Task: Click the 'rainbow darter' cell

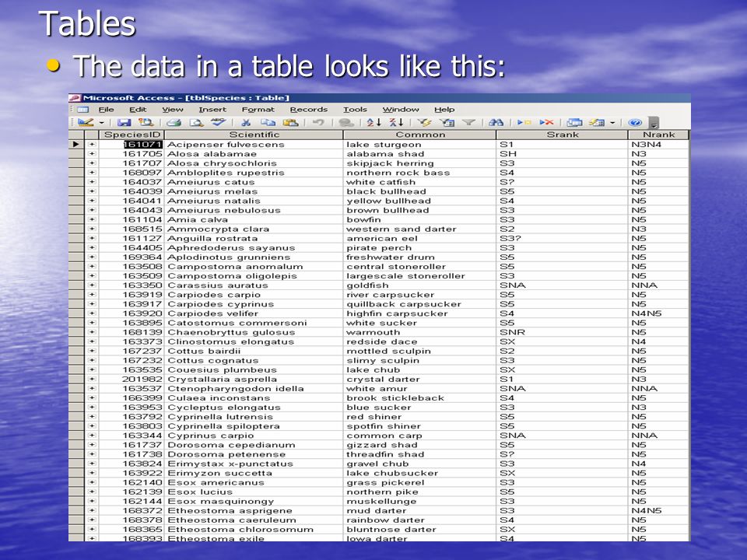Action: pyautogui.click(x=419, y=520)
